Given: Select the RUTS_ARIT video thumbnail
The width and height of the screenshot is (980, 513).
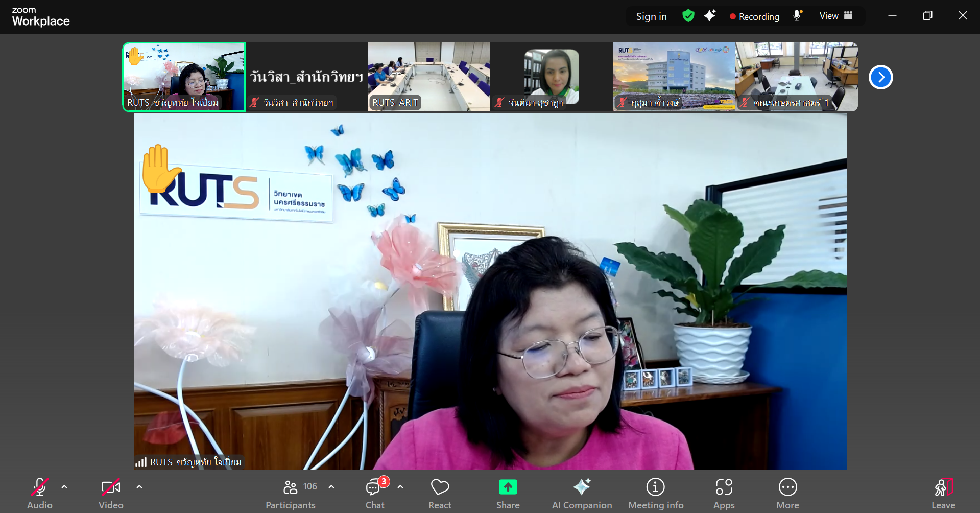Looking at the screenshot, I should (428, 77).
